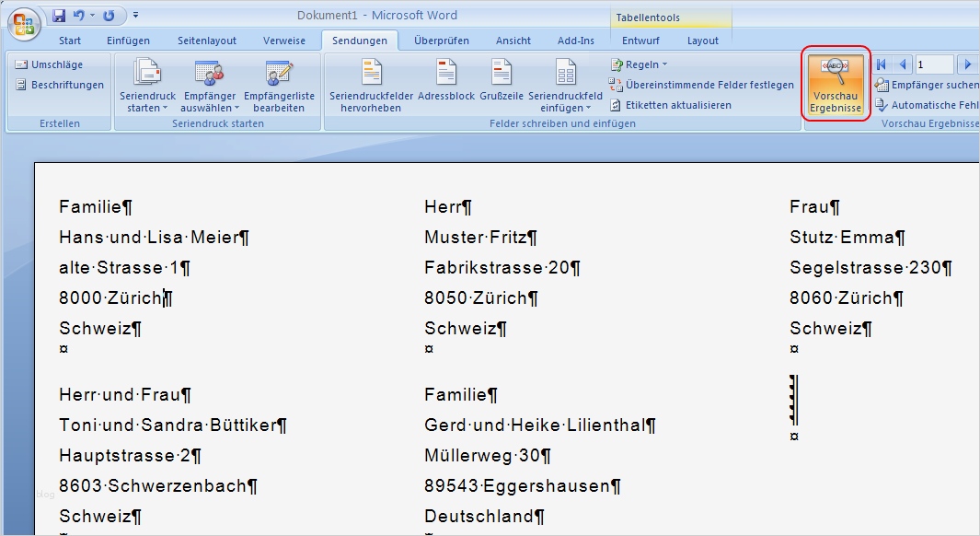The image size is (980, 536).
Task: Click the text 'Hauptstrasse 2'
Action: (124, 455)
